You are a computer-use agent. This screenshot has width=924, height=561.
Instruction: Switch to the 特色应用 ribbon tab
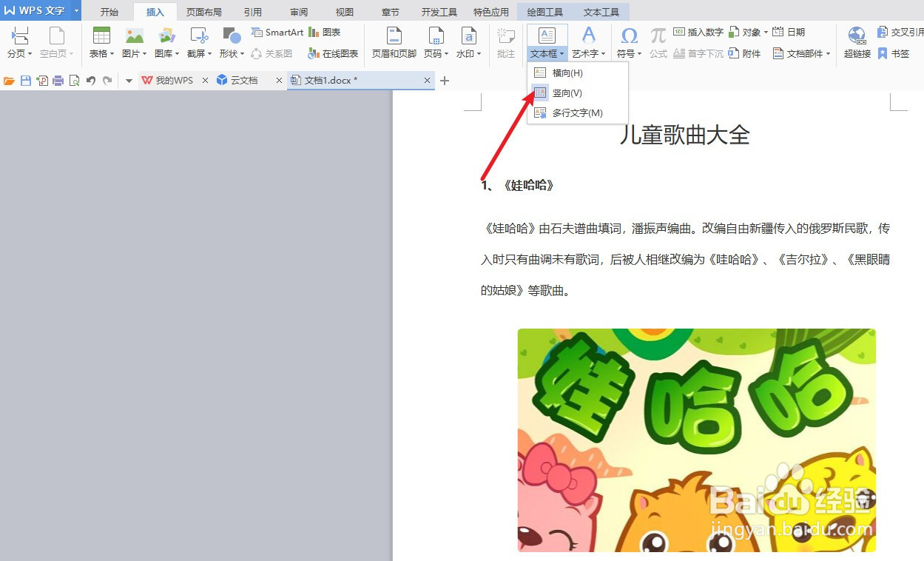491,13
